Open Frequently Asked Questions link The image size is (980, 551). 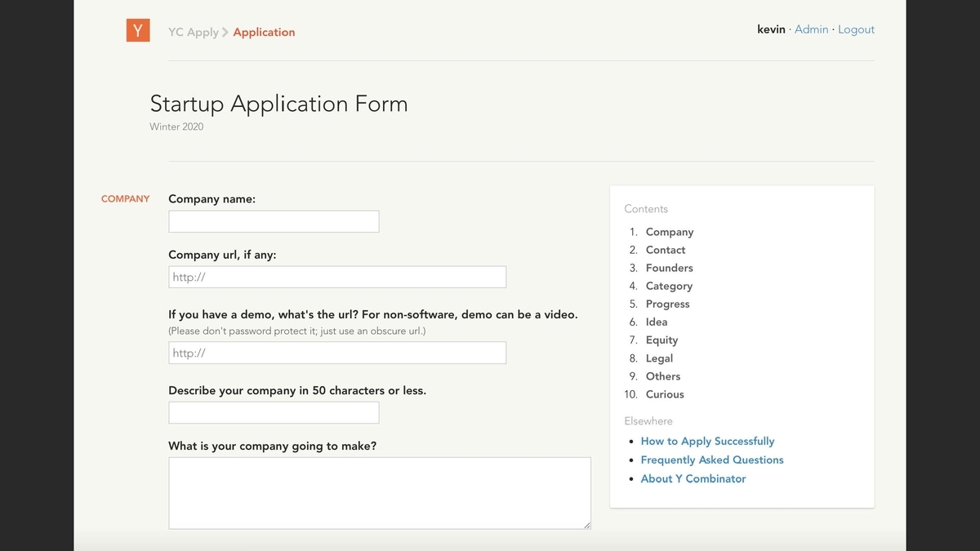712,460
